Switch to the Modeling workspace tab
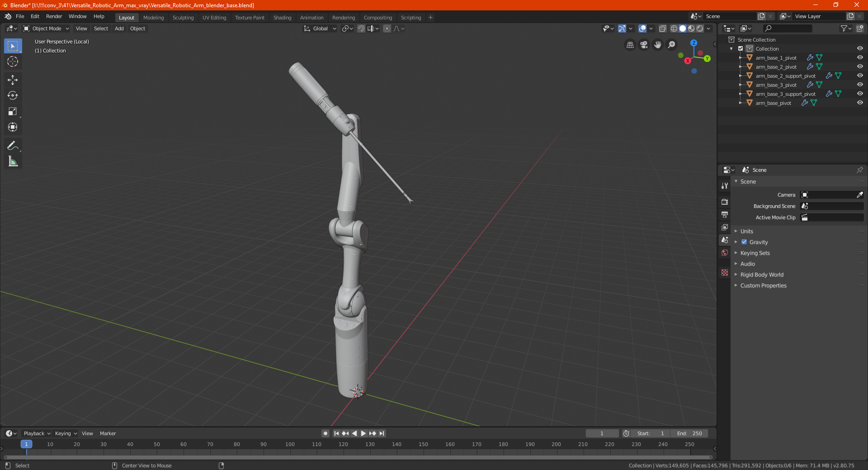868x470 pixels. pyautogui.click(x=153, y=18)
